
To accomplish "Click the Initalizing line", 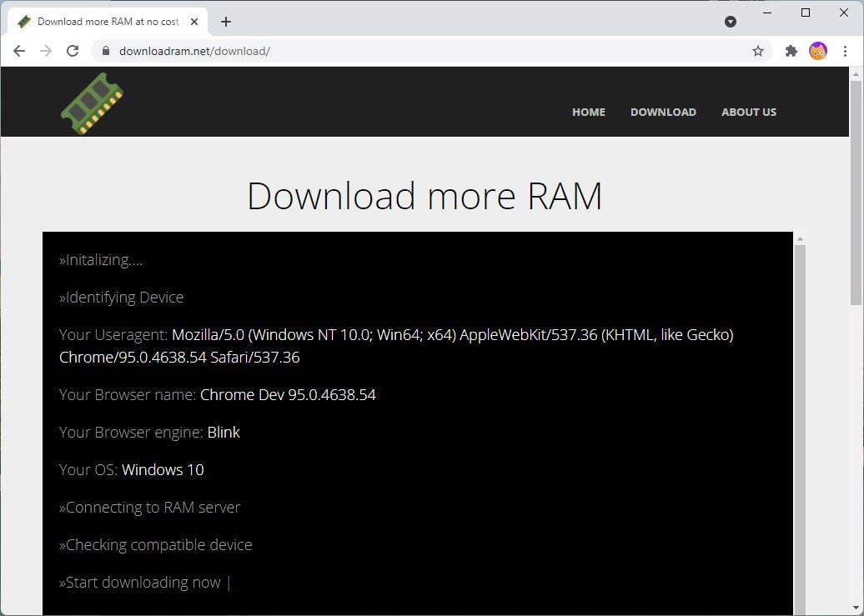I will pyautogui.click(x=101, y=260).
